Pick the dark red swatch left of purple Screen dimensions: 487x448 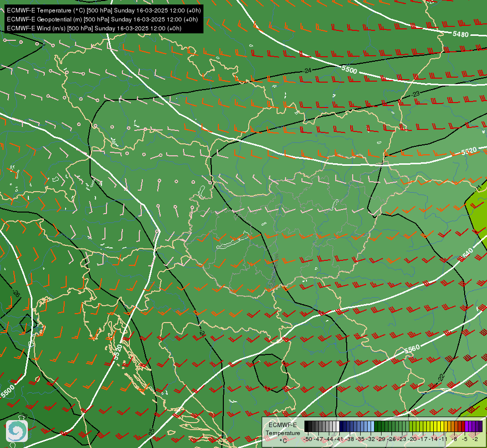[463, 426]
